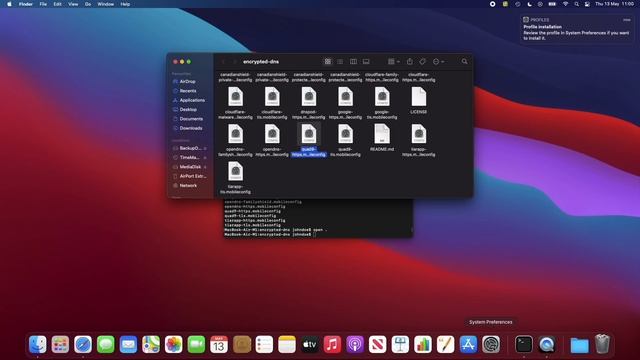Select the tiarapp-tls.mobileconfig file
640x360 pixels.
(236, 178)
